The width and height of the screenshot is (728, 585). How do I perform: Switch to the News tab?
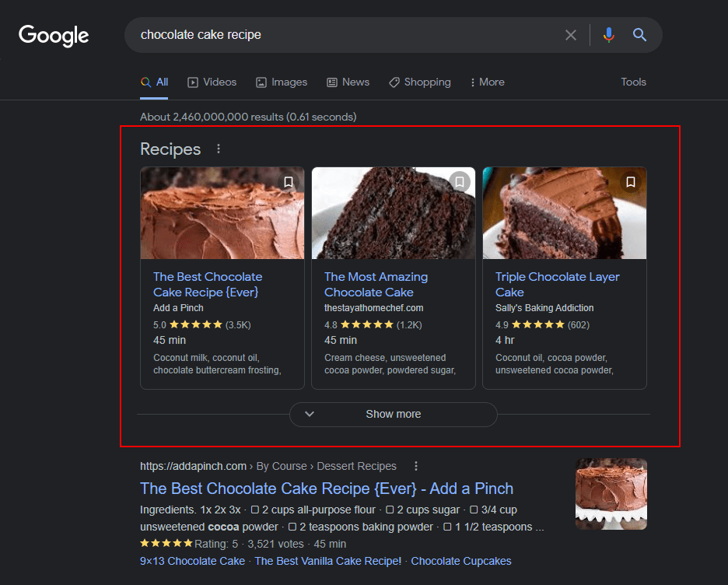tap(348, 82)
